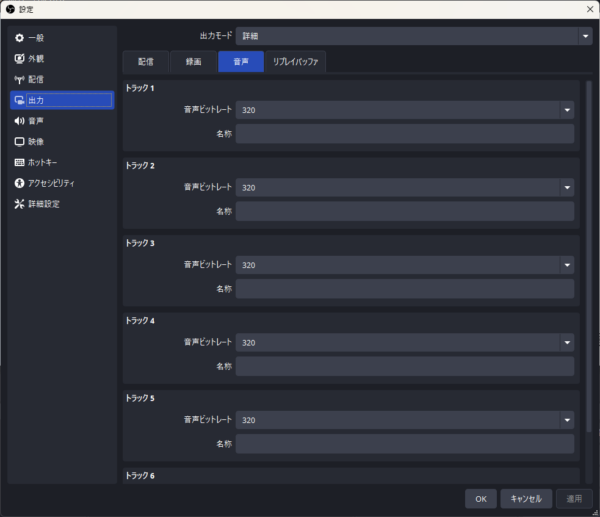Select the 配信 antenna icon in sidebar
Screen dimensions: 600x517
(x=19, y=80)
